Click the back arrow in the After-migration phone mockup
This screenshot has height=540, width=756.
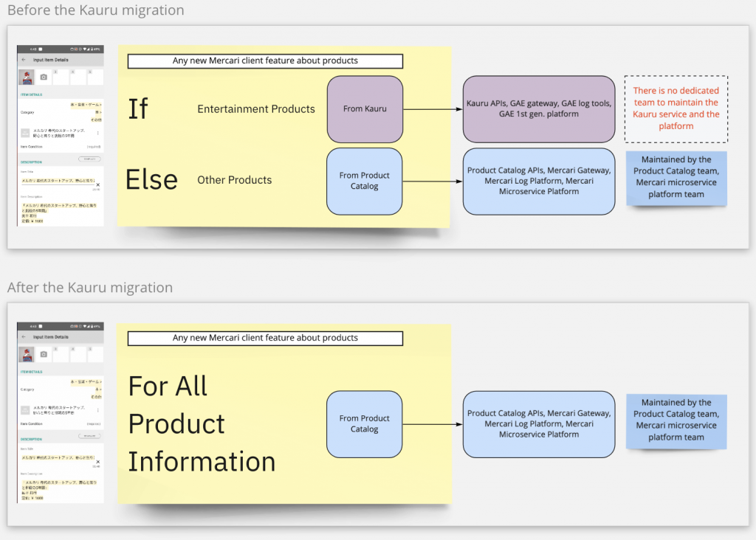24,336
